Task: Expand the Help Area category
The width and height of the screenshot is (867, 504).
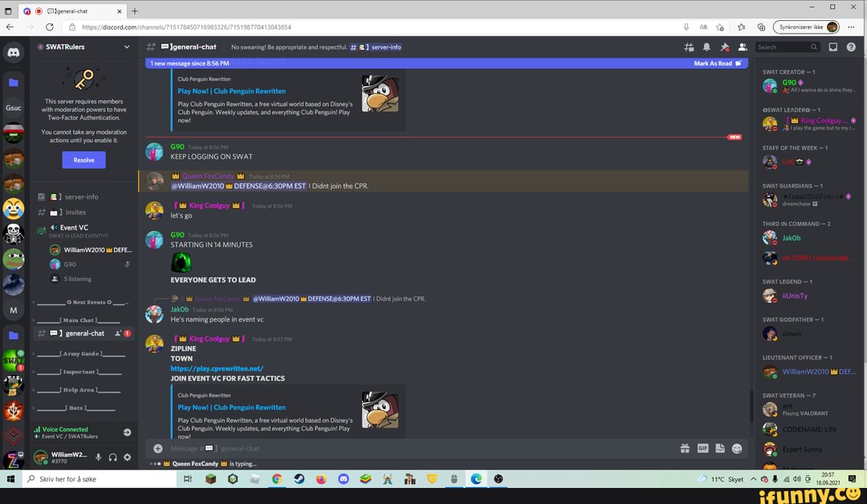Action: click(79, 390)
